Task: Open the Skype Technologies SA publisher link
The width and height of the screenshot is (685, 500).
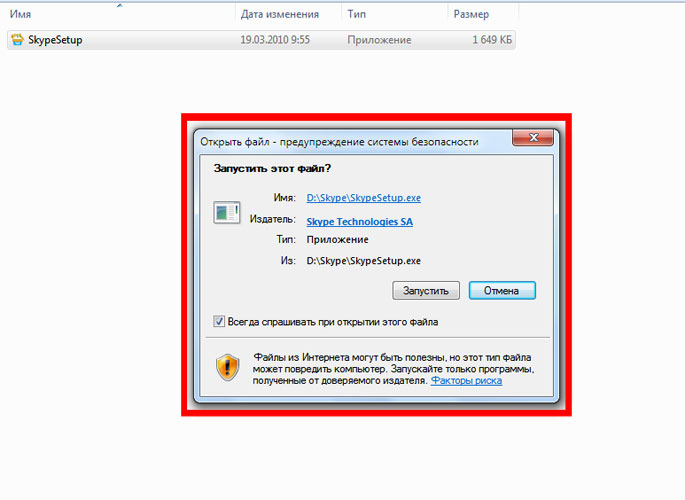Action: tap(360, 222)
